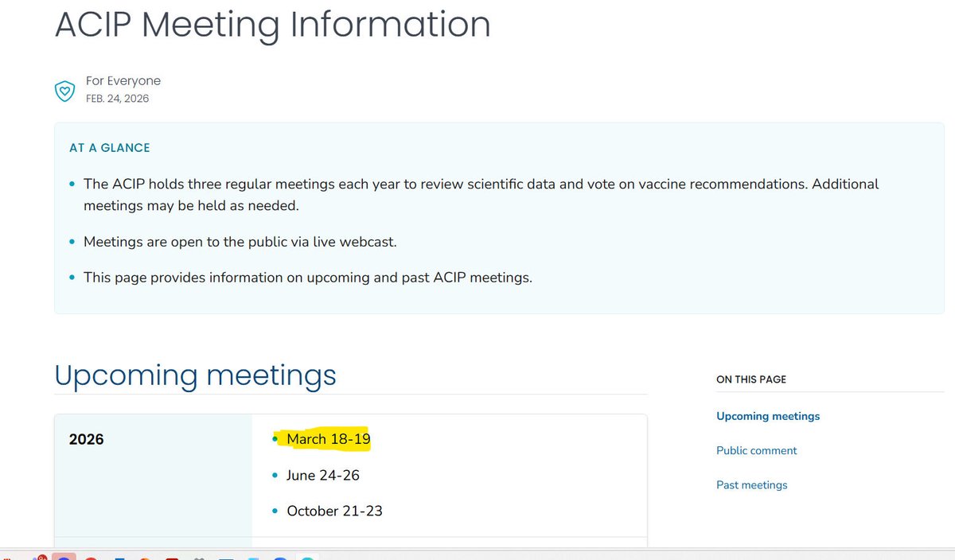This screenshot has height=560, width=955.
Task: Click the ON THIS PAGE sidebar heading
Action: (751, 379)
